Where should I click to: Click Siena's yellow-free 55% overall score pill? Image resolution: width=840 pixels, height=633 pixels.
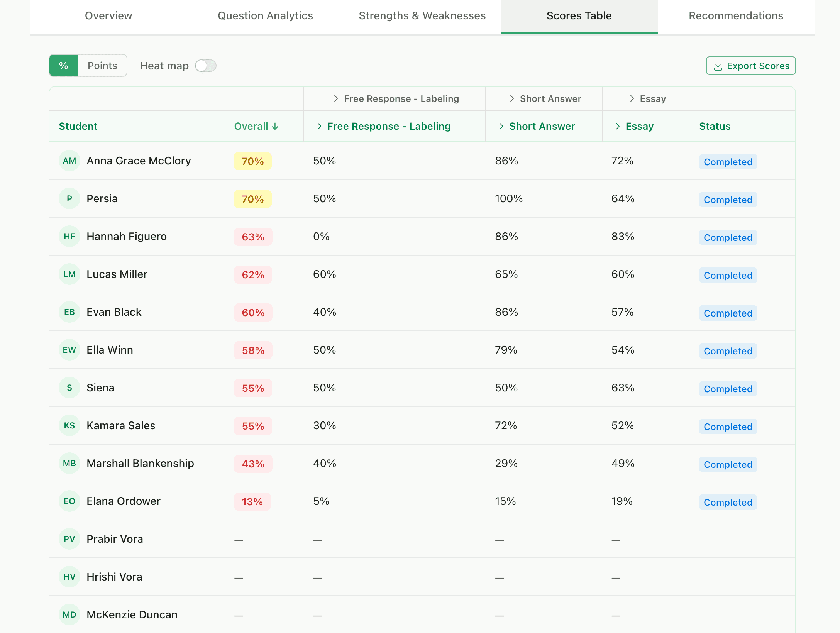tap(252, 388)
